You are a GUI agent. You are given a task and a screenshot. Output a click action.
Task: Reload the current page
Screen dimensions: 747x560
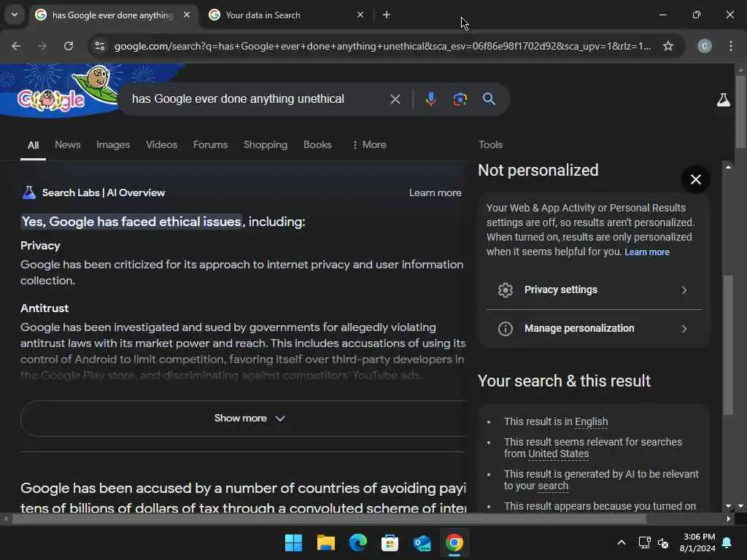(69, 46)
